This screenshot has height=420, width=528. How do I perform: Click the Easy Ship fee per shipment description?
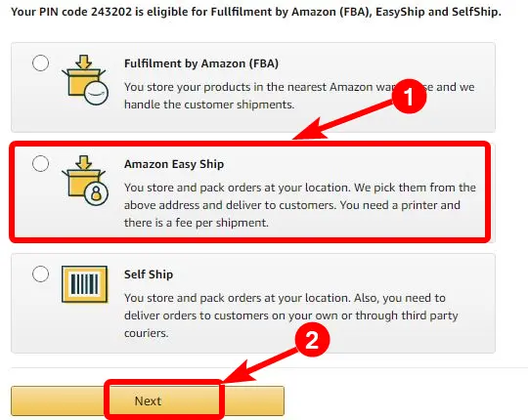(300, 205)
